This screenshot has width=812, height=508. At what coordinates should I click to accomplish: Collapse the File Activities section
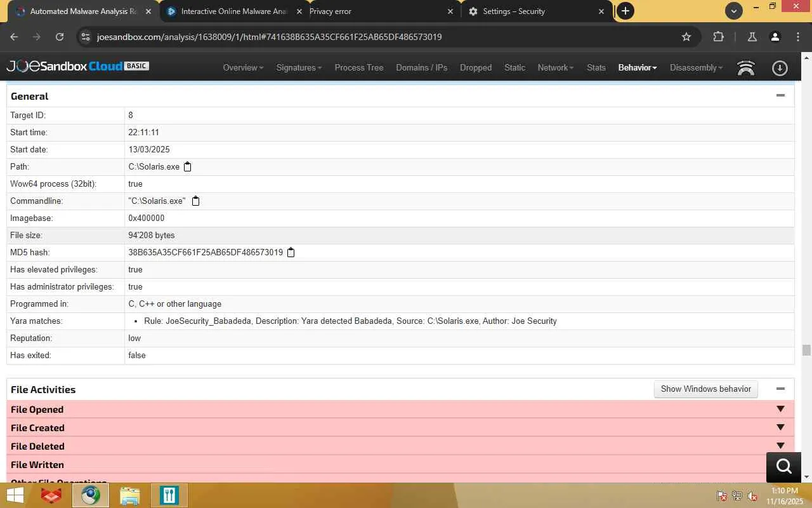(x=780, y=389)
